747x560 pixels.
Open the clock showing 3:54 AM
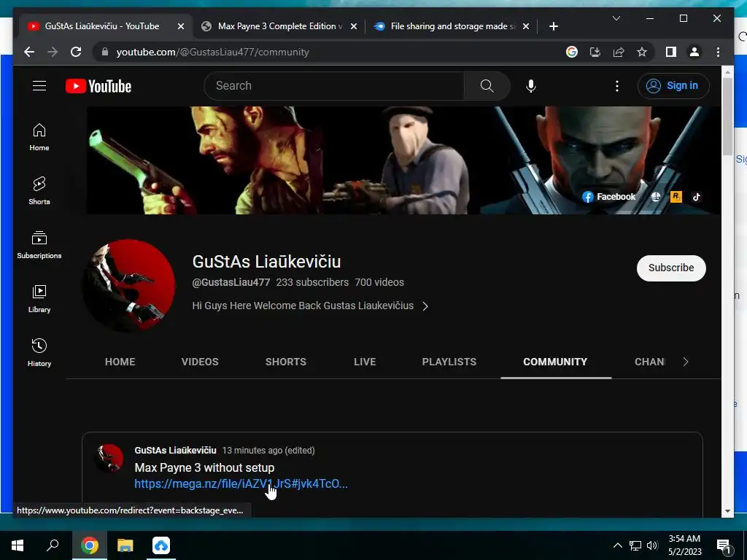(x=684, y=545)
